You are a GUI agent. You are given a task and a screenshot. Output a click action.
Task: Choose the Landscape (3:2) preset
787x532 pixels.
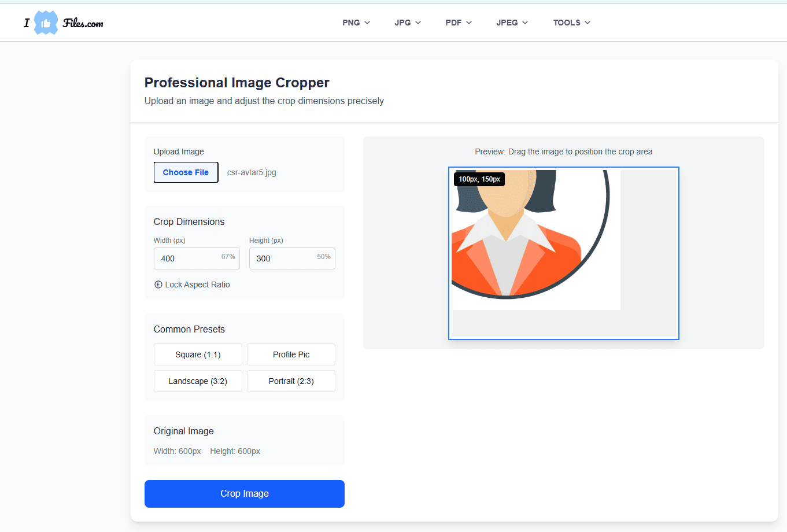tap(198, 381)
